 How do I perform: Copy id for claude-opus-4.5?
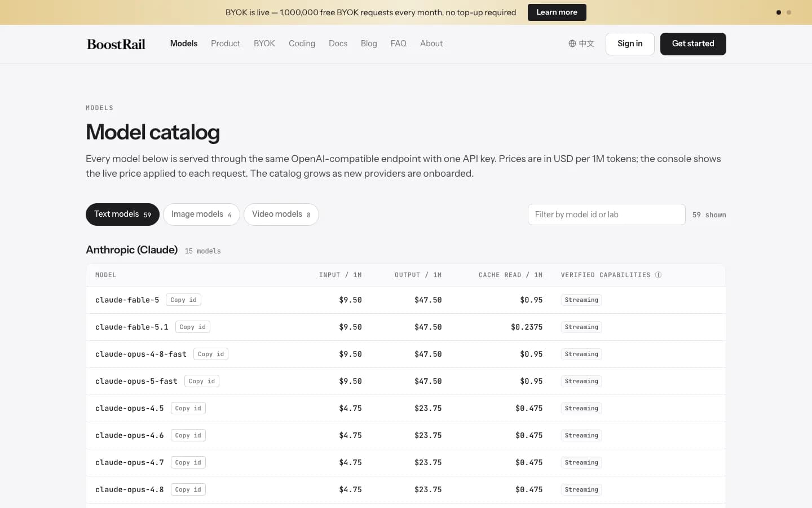(x=188, y=408)
